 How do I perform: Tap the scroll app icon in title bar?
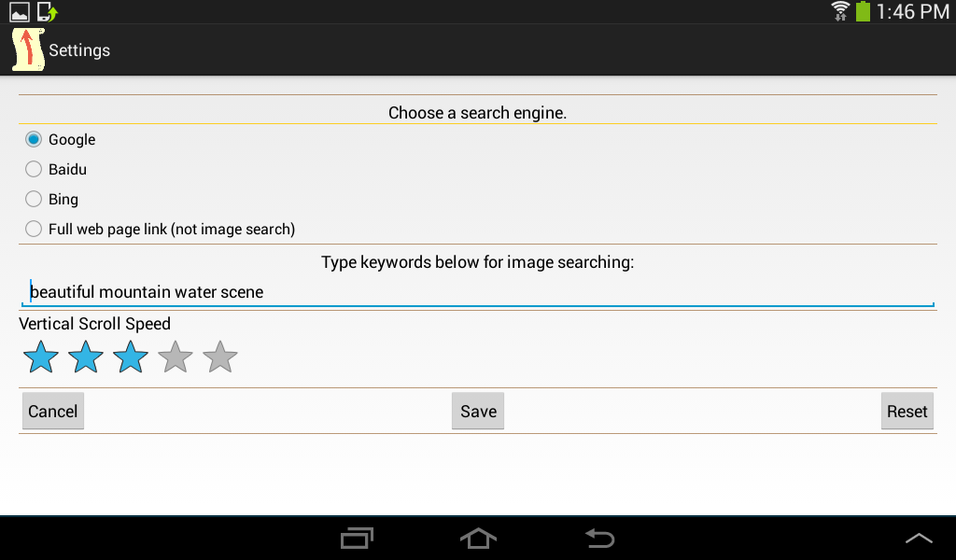click(x=28, y=50)
